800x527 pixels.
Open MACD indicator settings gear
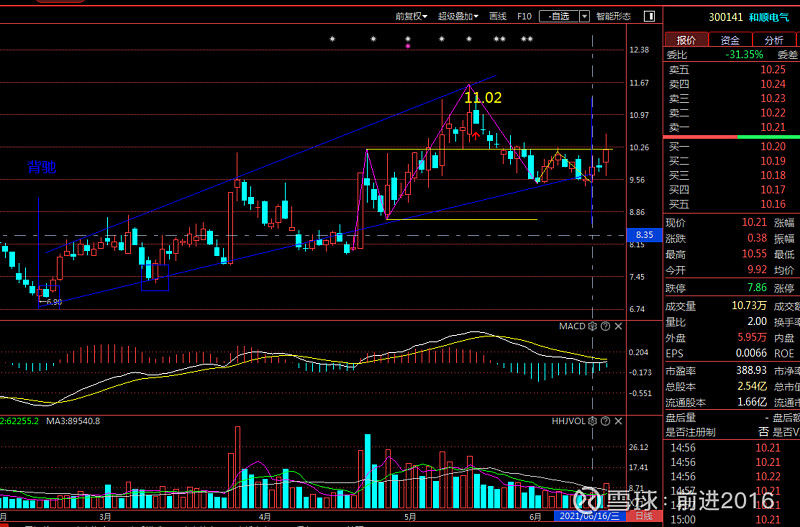click(592, 327)
